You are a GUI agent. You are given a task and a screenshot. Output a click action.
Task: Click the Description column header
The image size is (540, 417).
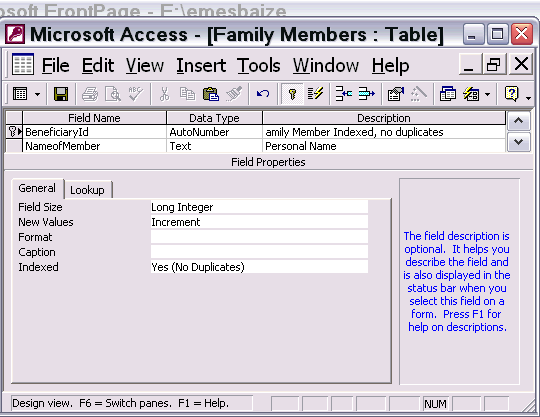(384, 118)
